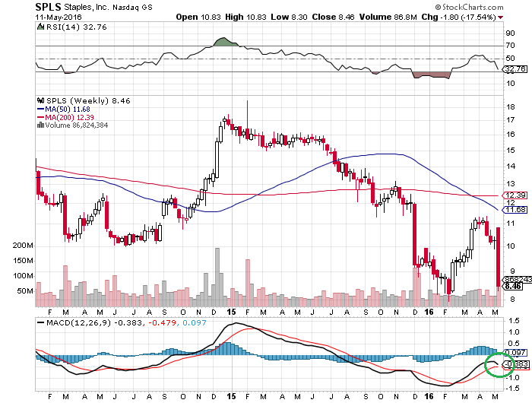Click the 16 year marker below price chart
Image resolution: width=532 pixels, height=403 pixels.
(x=429, y=312)
